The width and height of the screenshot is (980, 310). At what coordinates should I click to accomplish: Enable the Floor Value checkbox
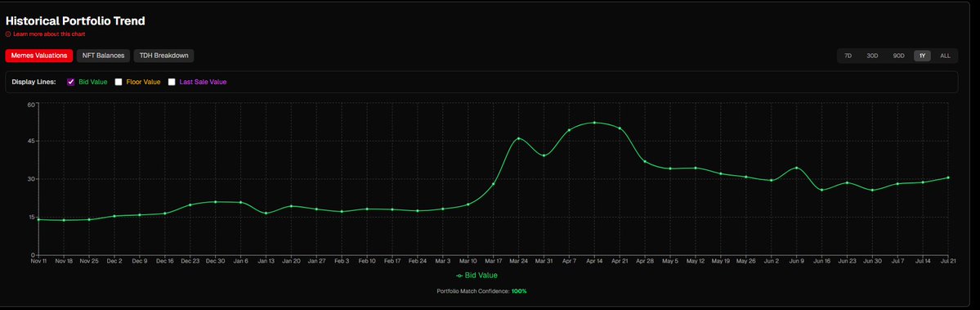click(x=119, y=82)
